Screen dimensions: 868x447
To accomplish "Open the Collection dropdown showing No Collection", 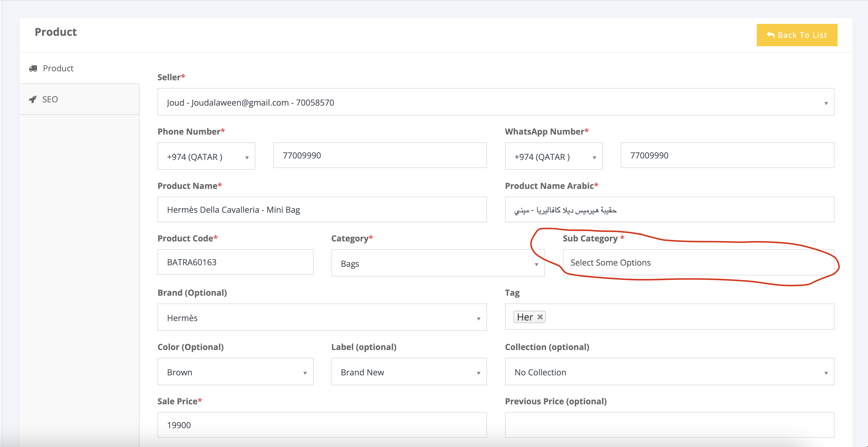I will pos(669,372).
